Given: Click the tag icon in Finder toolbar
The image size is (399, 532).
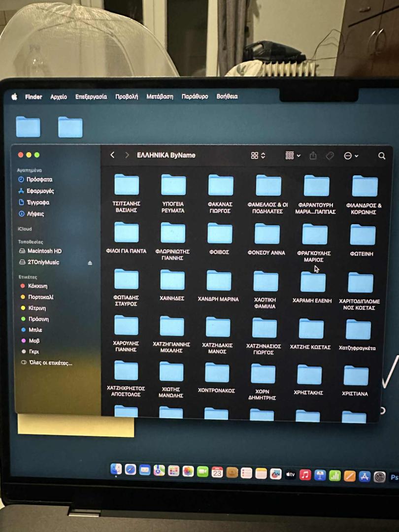Looking at the screenshot, I should [x=330, y=156].
